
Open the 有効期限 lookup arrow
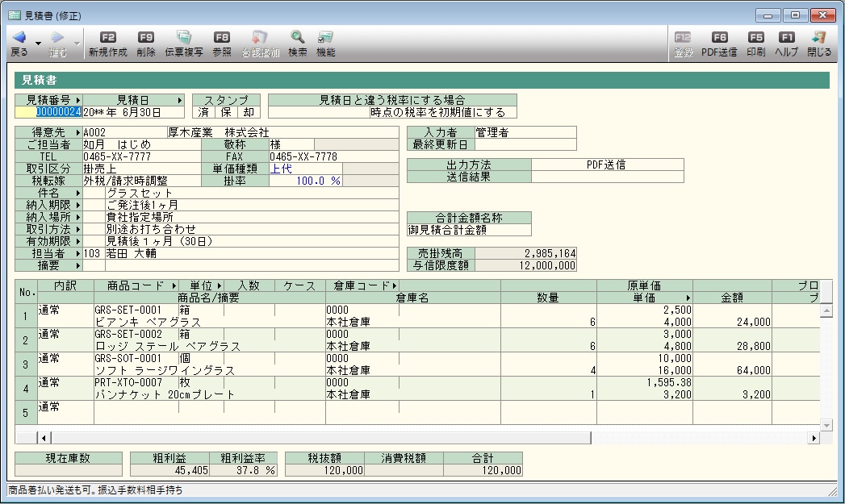coord(78,241)
